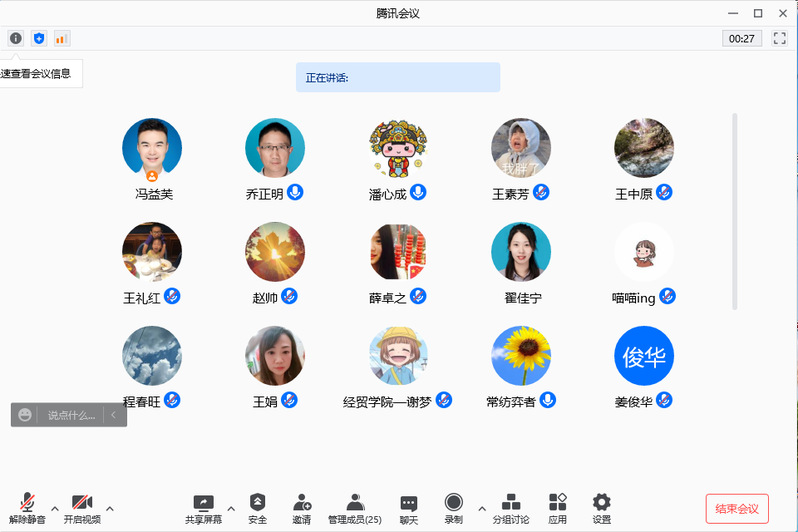Minimize the 腾讯会议 window
The height and width of the screenshot is (532, 798).
733,13
